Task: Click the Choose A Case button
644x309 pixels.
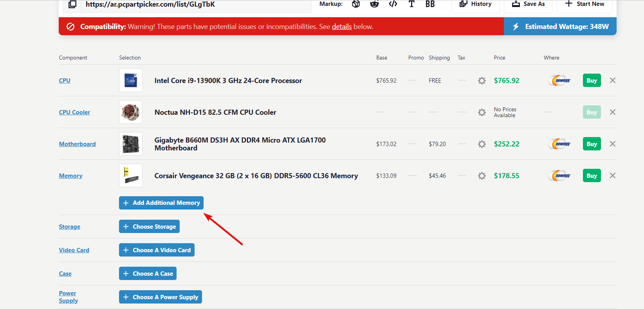Action: 148,273
